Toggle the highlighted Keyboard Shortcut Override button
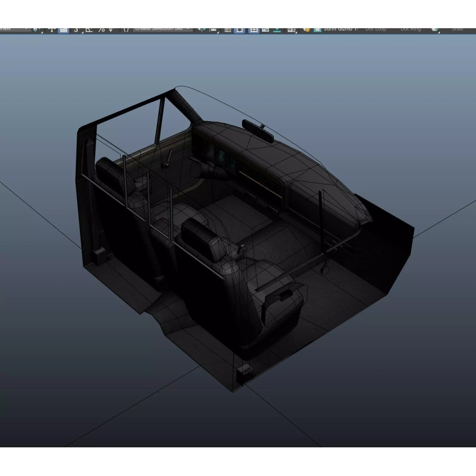 point(63,30)
